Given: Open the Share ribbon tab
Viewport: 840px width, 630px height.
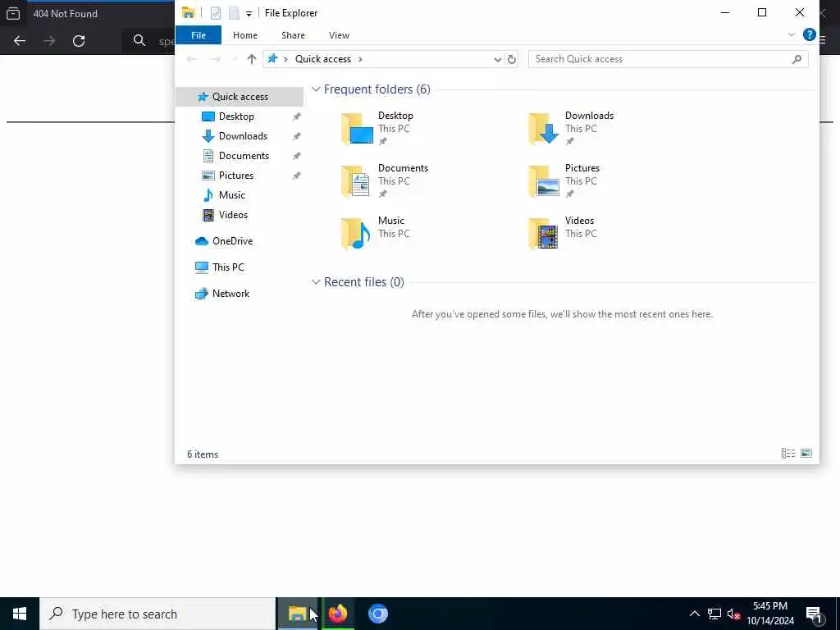Looking at the screenshot, I should (293, 35).
